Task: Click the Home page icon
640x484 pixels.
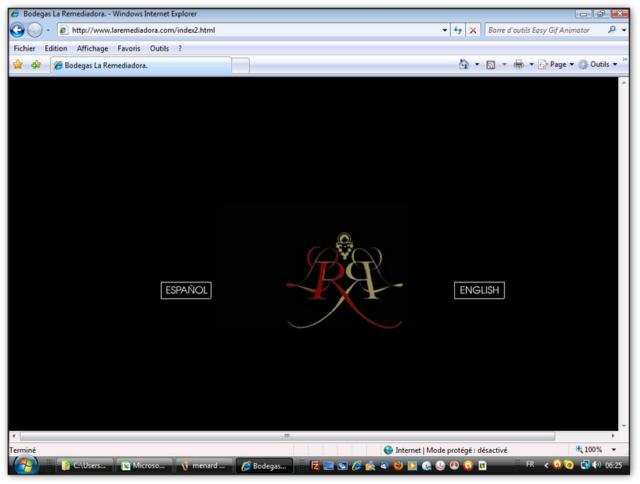Action: [464, 64]
